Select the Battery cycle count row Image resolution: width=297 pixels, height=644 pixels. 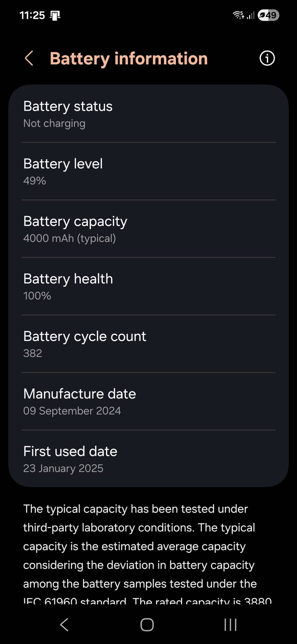148,344
